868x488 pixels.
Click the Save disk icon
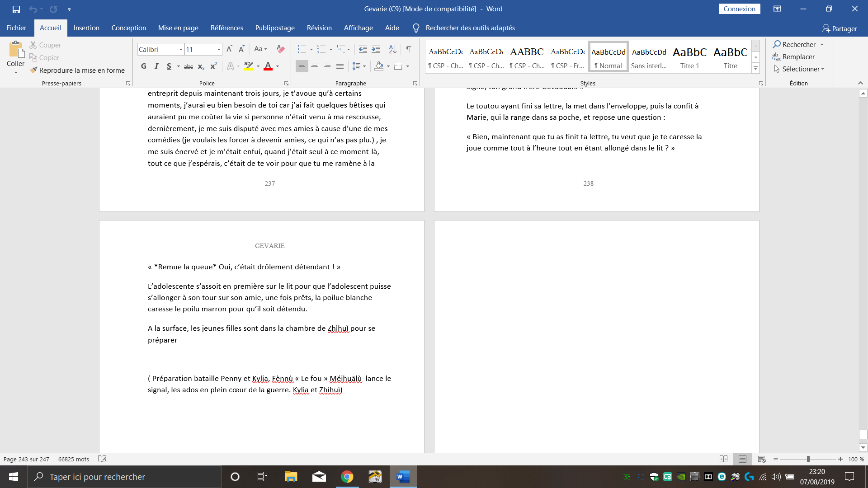click(16, 9)
